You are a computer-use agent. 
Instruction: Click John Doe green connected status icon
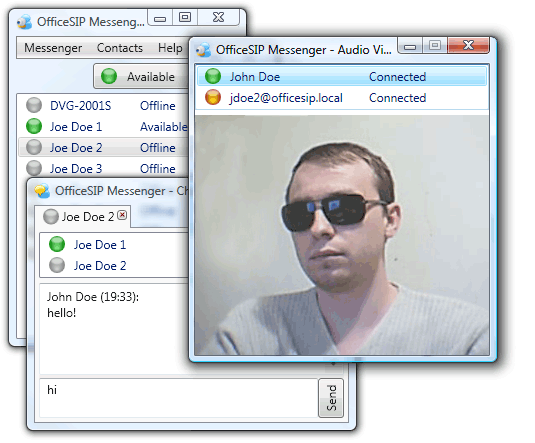coord(213,76)
